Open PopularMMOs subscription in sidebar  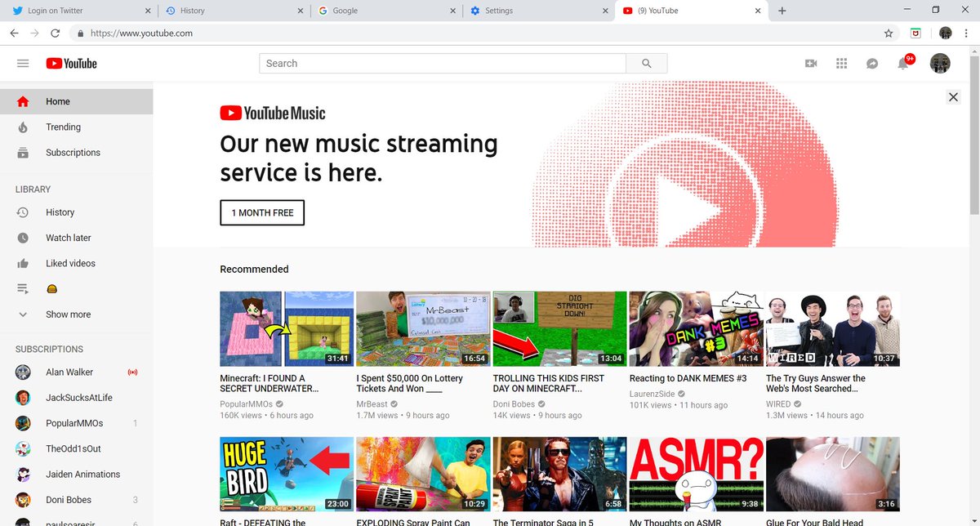coord(76,423)
